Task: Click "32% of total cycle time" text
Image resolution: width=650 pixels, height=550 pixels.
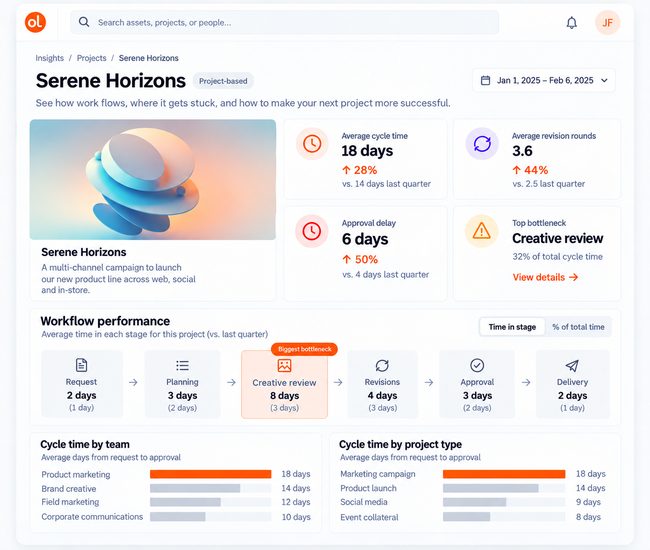Action: click(557, 257)
